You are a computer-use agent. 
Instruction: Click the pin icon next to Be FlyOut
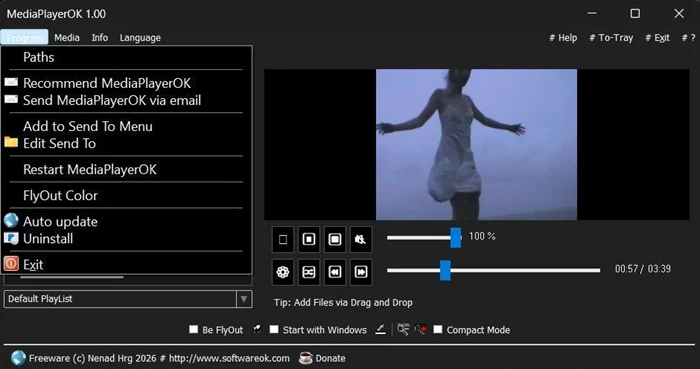pos(257,329)
